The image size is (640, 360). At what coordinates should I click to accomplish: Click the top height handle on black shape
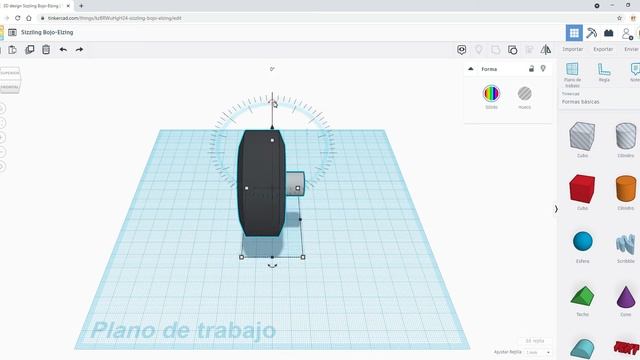pos(272,140)
